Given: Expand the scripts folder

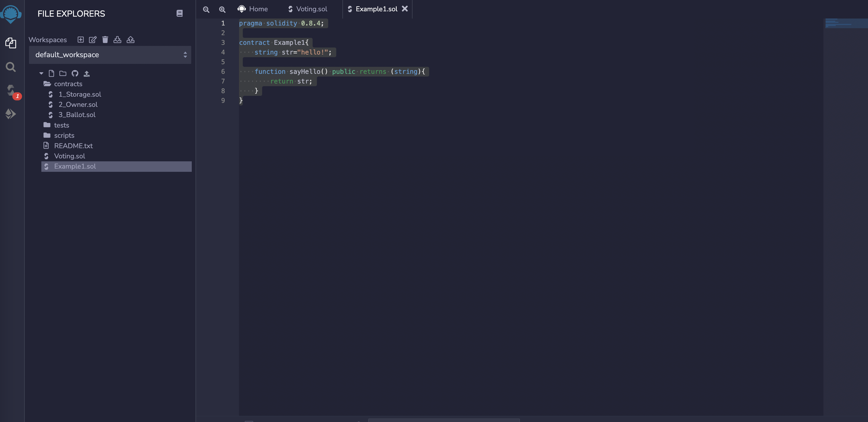Looking at the screenshot, I should coord(64,135).
